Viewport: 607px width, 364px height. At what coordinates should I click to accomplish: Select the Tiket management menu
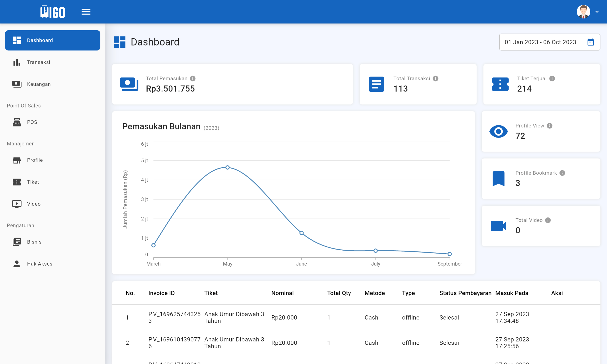(33, 182)
